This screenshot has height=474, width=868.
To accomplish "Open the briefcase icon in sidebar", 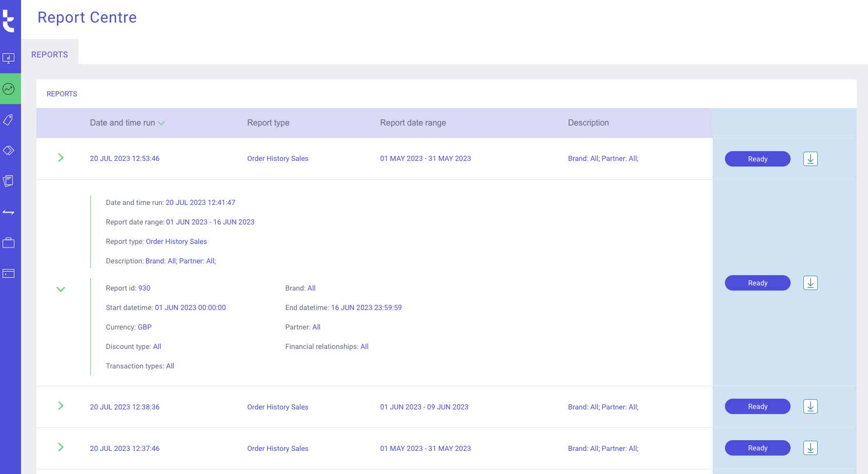I will pyautogui.click(x=9, y=242).
